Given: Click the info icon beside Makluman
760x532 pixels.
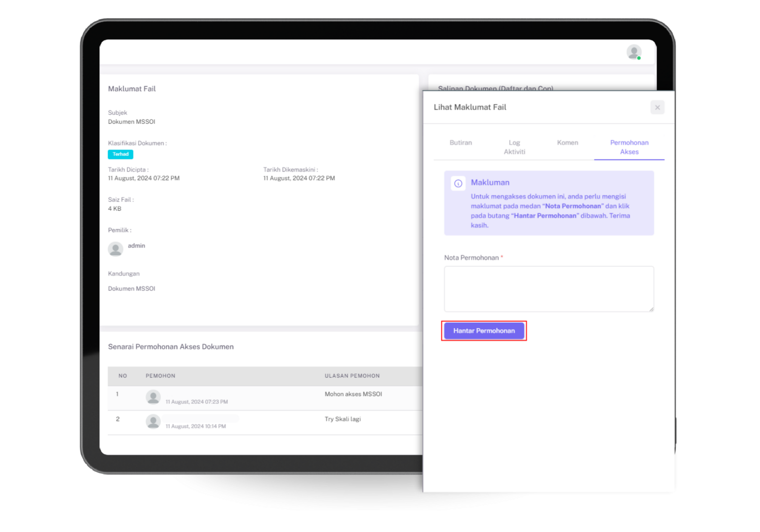Looking at the screenshot, I should (x=458, y=184).
